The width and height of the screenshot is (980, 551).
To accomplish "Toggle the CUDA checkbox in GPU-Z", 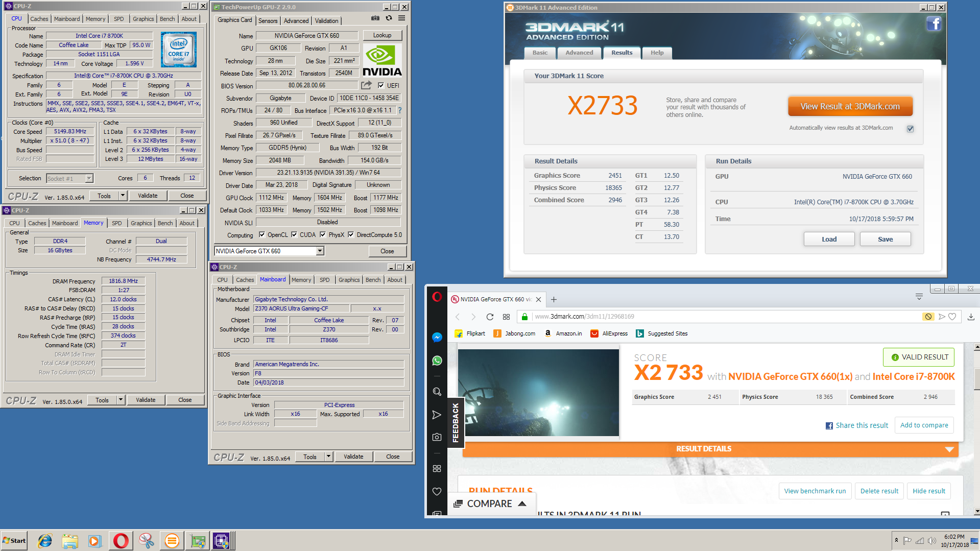I will tap(294, 235).
